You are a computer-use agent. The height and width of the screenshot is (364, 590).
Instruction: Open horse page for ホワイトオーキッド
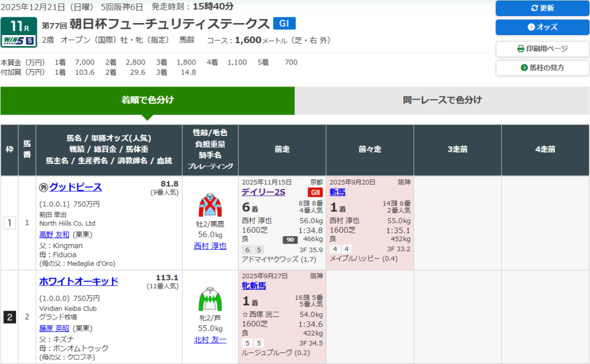[x=78, y=281]
